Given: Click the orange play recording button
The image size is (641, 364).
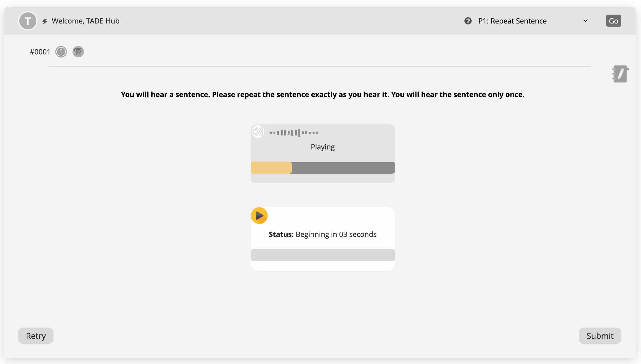Looking at the screenshot, I should click(x=259, y=216).
